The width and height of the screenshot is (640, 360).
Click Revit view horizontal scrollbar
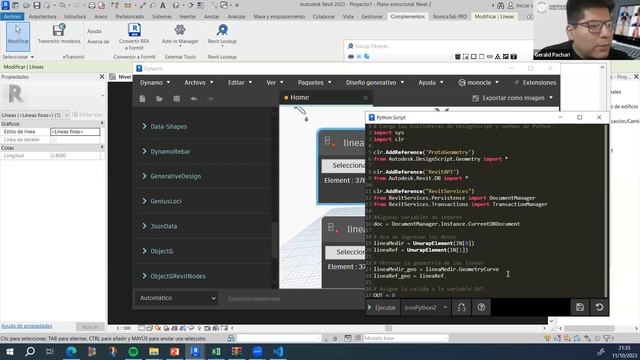point(388,328)
